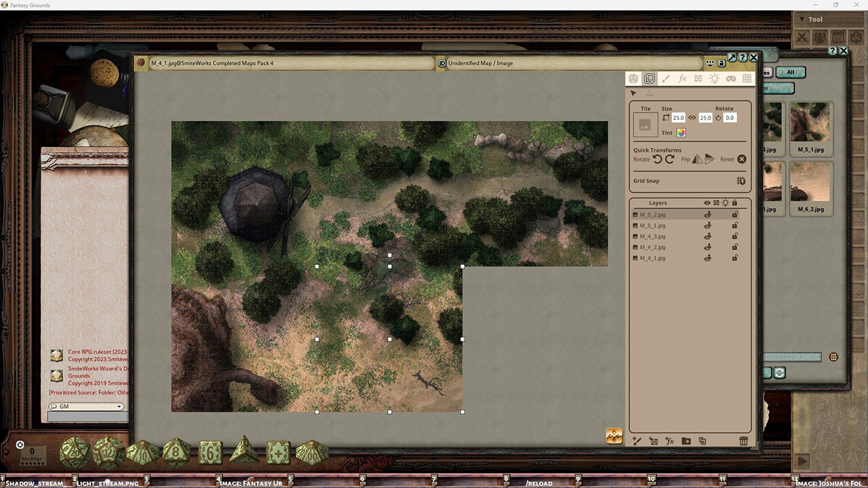The width and height of the screenshot is (868, 488).
Task: Open the grid settings icon
Action: [746, 78]
